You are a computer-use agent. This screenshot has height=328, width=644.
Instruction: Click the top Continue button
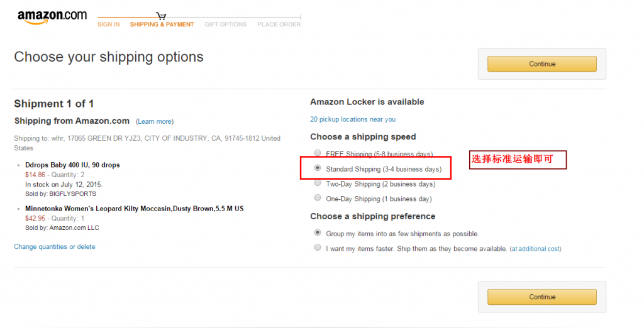[541, 64]
